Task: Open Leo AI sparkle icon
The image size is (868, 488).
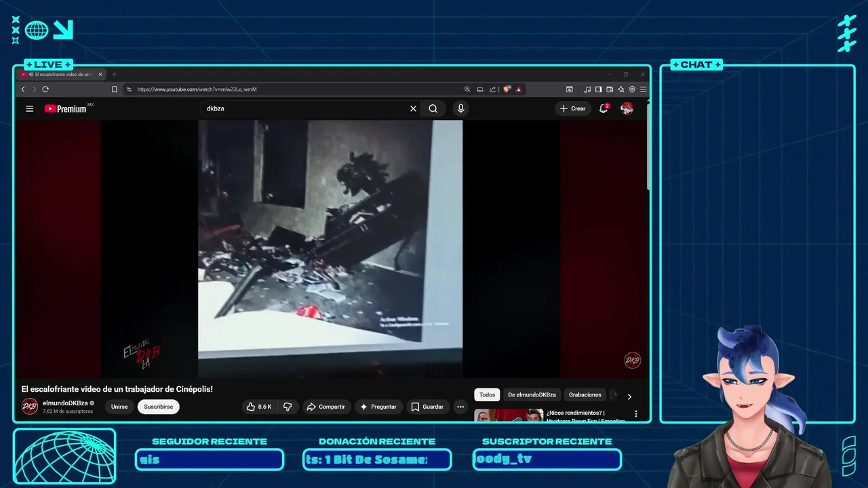Action: click(x=620, y=89)
